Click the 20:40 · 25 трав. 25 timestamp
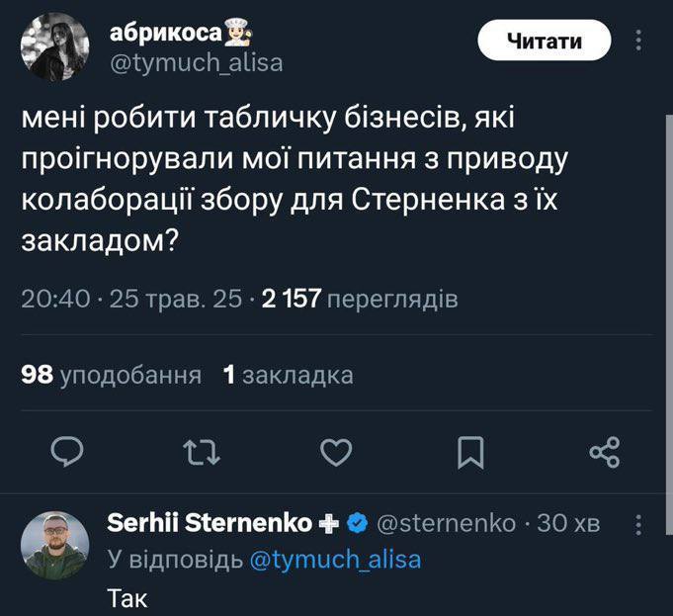 click(131, 299)
